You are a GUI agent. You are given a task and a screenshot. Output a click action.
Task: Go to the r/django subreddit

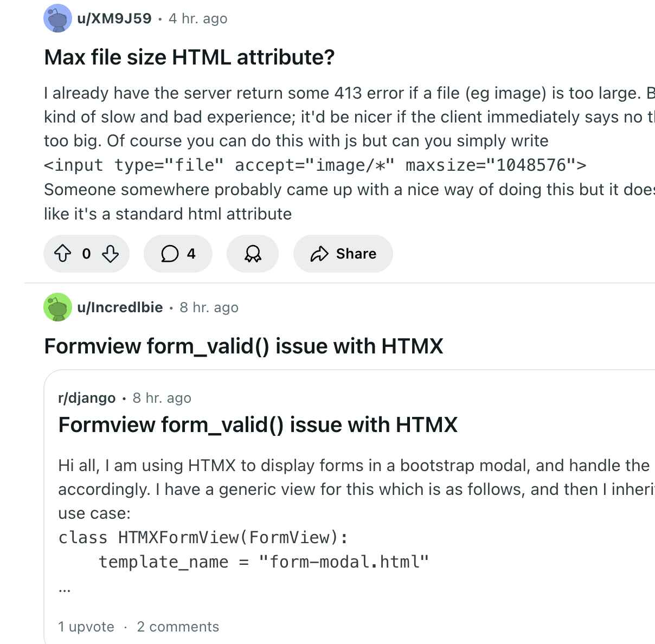tap(87, 398)
